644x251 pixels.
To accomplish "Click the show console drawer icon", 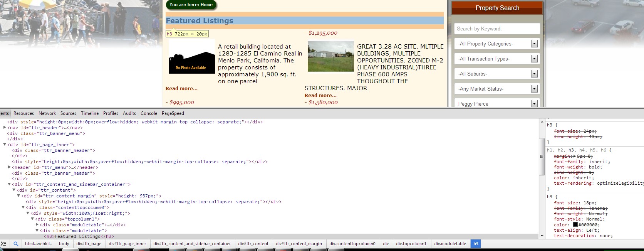I will tap(4, 244).
